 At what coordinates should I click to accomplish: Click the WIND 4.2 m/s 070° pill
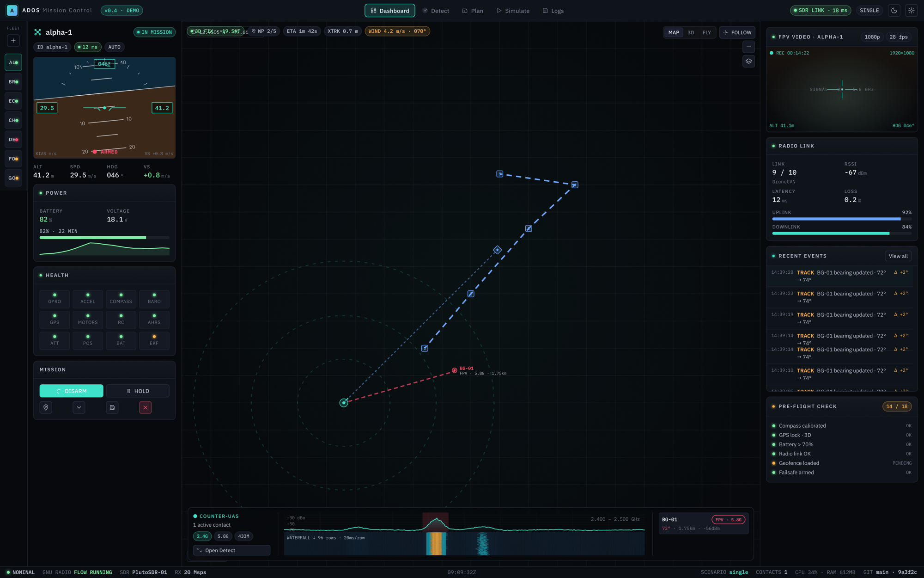(x=397, y=31)
